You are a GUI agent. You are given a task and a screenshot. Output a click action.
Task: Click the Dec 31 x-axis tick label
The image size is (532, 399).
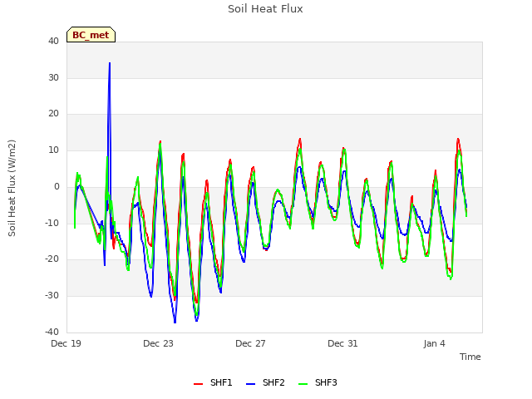tap(342, 343)
